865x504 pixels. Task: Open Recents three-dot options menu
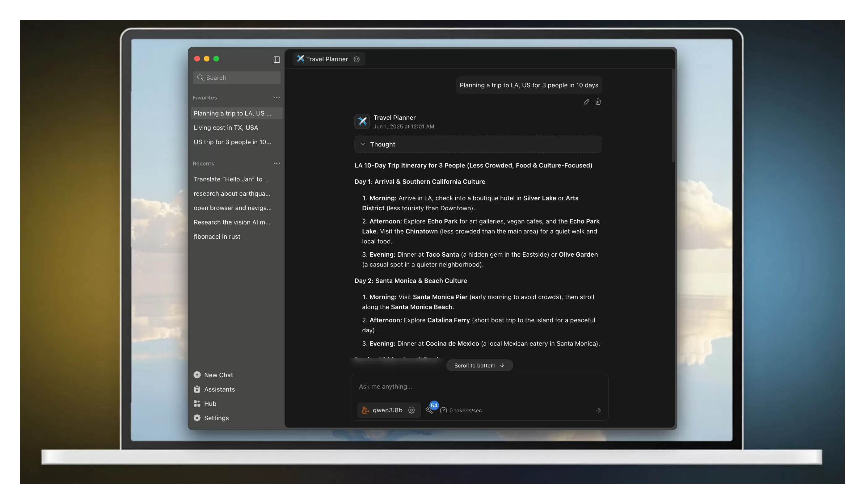click(277, 163)
